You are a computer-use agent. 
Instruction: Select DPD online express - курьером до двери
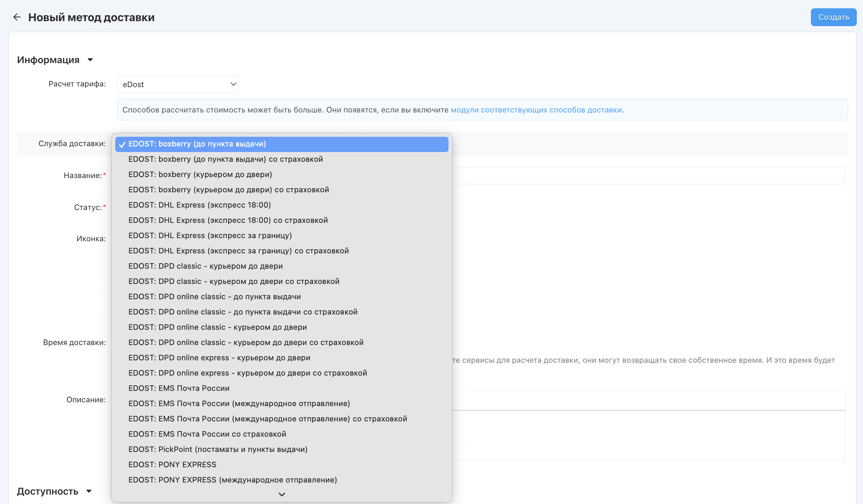coord(219,358)
